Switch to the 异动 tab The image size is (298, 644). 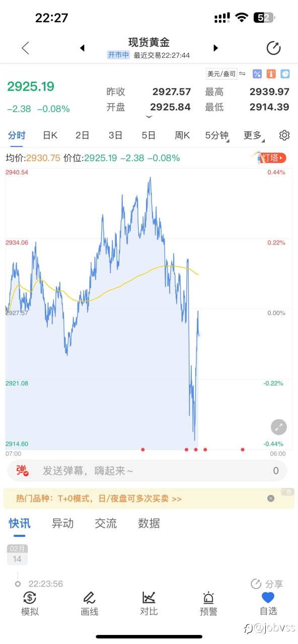[62, 523]
